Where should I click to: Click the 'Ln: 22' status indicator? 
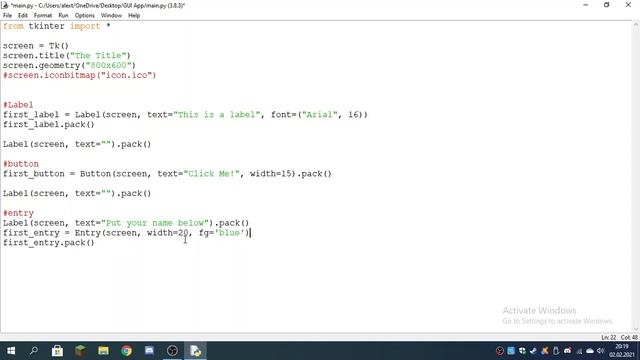pos(609,338)
